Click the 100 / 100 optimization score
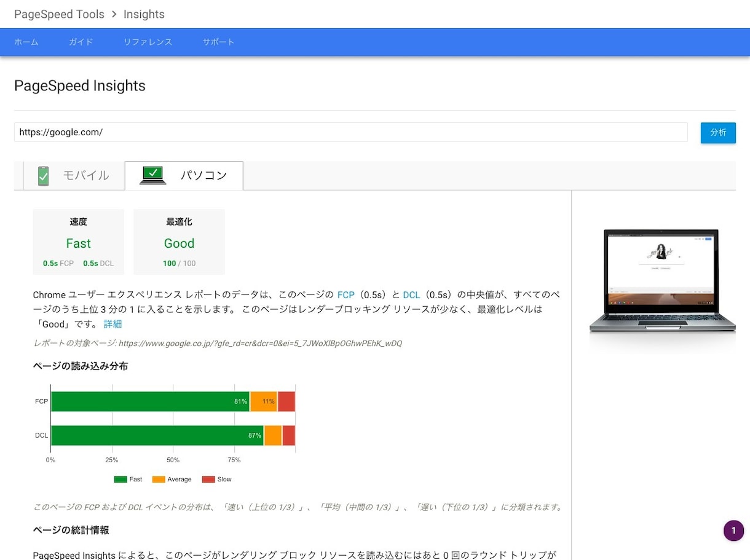This screenshot has height=560, width=750. pyautogui.click(x=179, y=263)
